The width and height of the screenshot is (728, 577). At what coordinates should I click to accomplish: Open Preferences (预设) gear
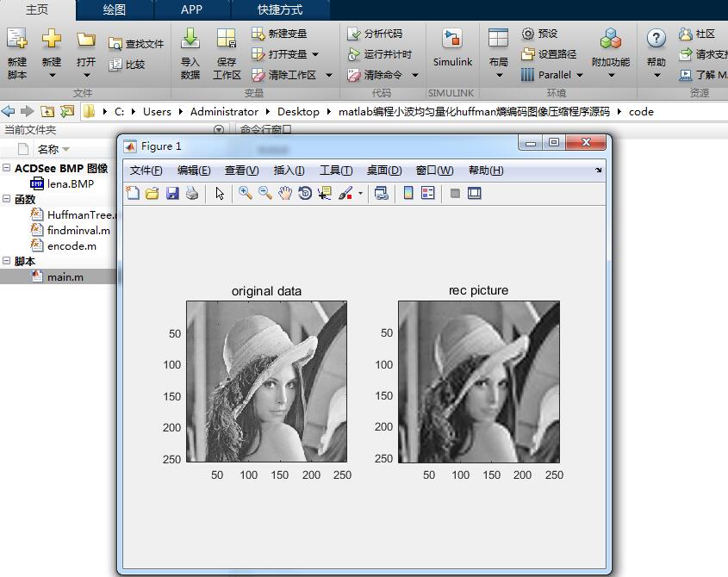coord(539,34)
